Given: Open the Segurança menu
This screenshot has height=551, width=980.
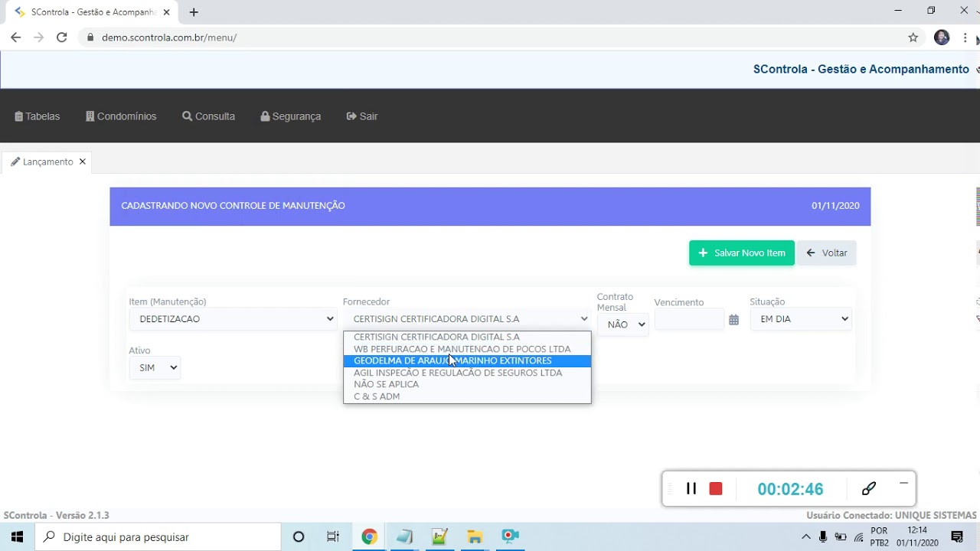Looking at the screenshot, I should 291,116.
